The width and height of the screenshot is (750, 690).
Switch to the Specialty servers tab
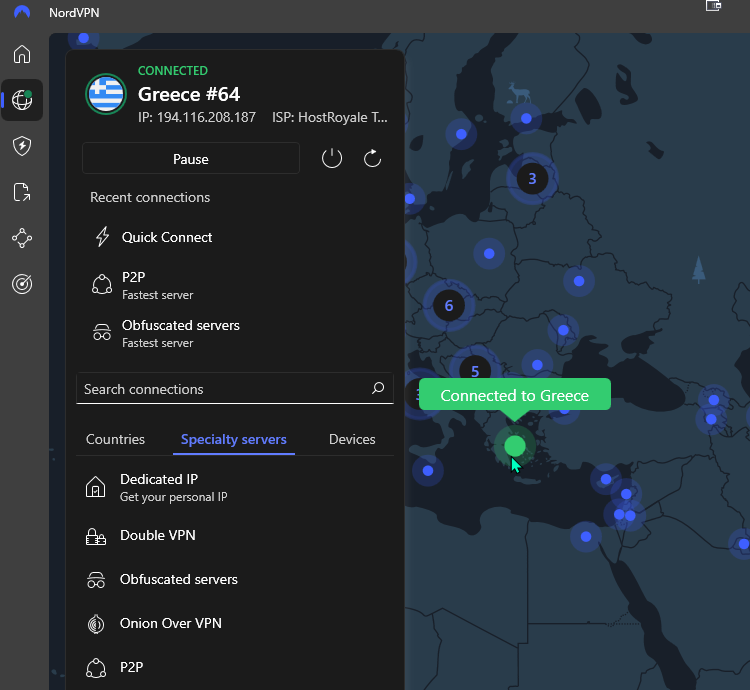pos(233,439)
